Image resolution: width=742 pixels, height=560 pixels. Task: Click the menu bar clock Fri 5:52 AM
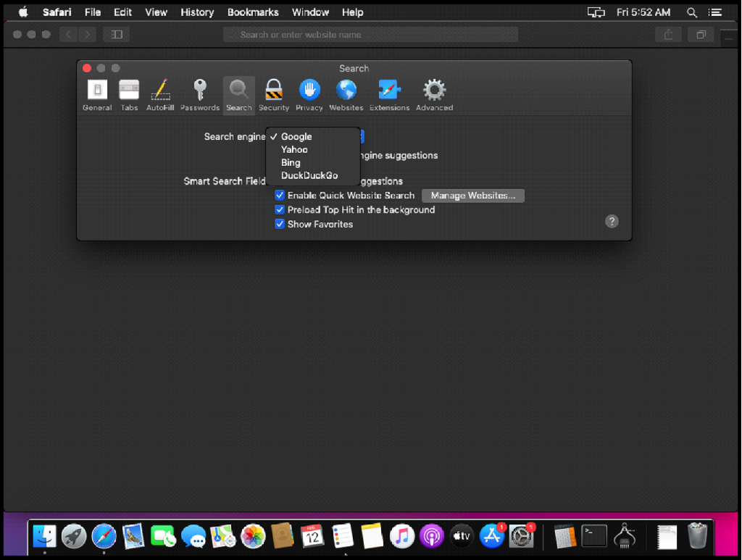coord(643,12)
